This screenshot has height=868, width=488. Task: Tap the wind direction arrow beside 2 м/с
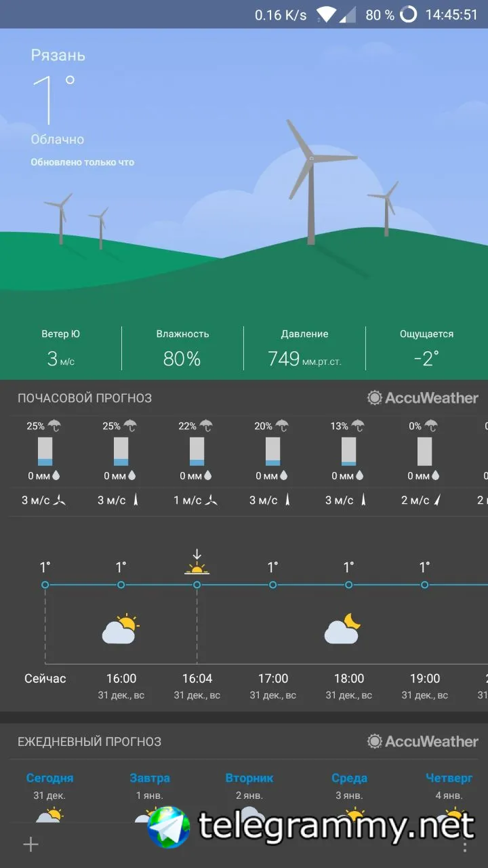436,500
